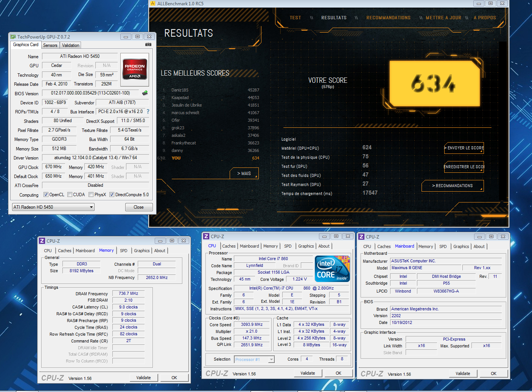Toggle the CUDA checkbox

(x=70, y=195)
